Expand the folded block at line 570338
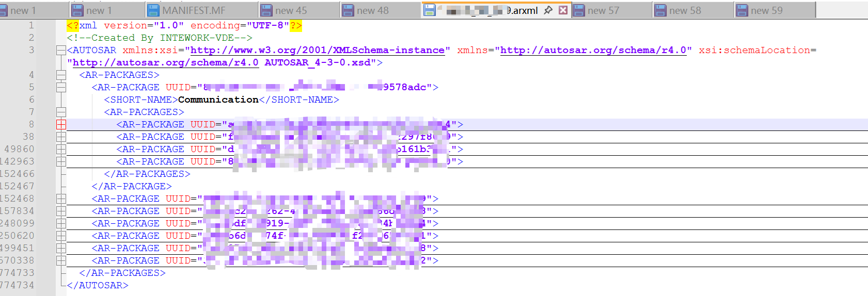This screenshot has width=868, height=296. [61, 260]
